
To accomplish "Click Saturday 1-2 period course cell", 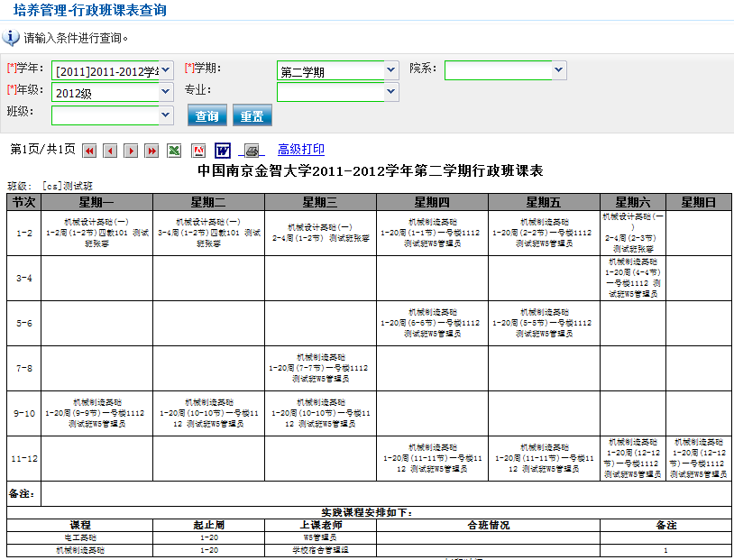I will 633,233.
